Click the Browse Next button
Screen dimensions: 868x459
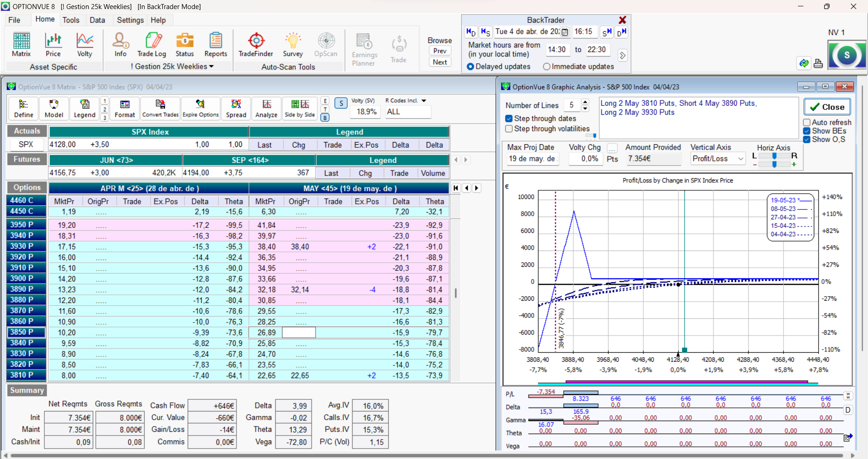[x=440, y=62]
